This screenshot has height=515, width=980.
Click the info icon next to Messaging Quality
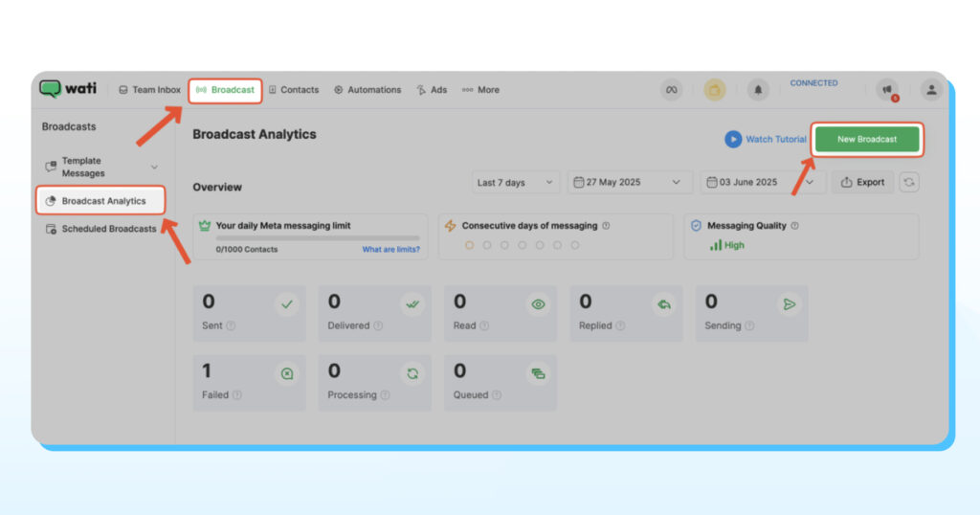[794, 226]
